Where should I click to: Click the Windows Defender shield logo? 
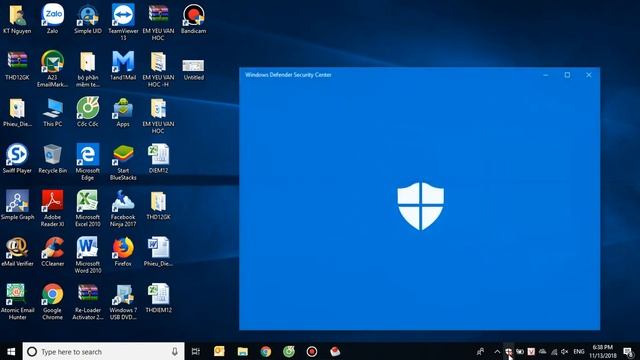420,206
